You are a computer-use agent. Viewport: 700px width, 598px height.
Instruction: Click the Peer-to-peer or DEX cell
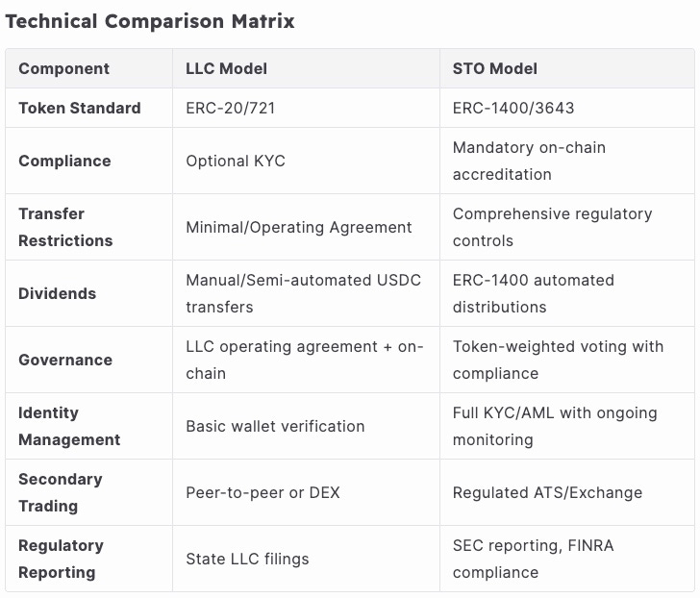point(262,492)
